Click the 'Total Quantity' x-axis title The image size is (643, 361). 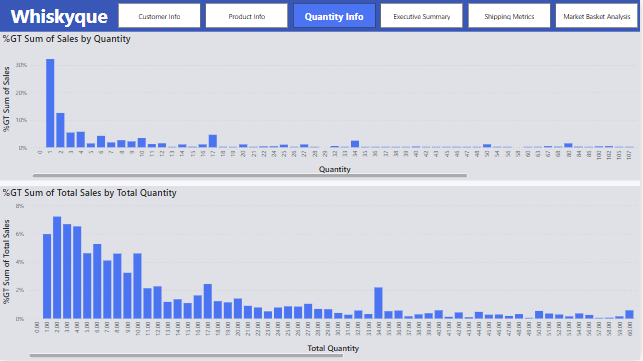coord(333,348)
